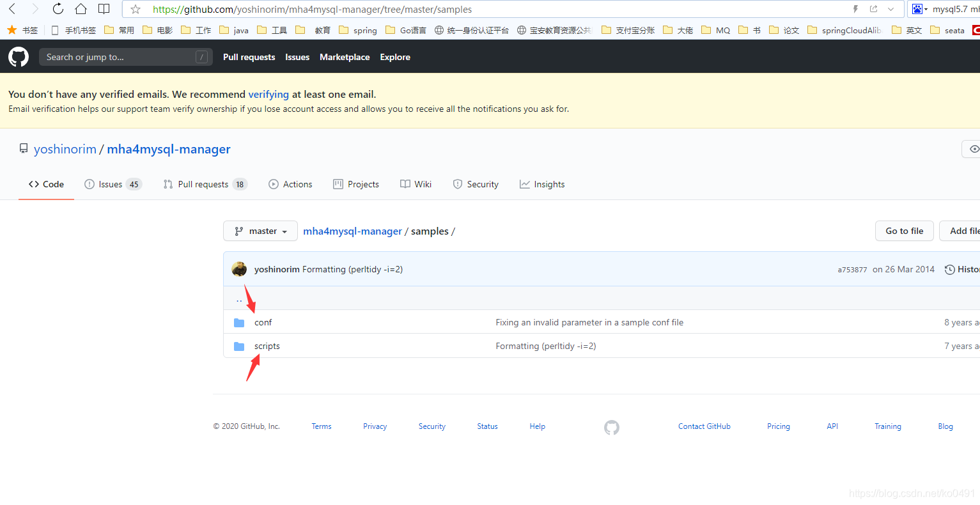Switch to the Actions tab

(x=291, y=184)
